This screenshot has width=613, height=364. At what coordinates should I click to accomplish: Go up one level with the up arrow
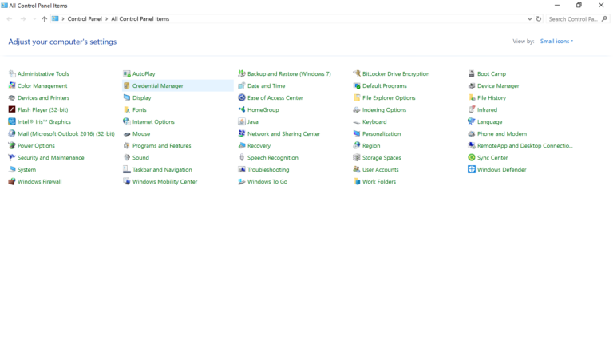coord(44,19)
